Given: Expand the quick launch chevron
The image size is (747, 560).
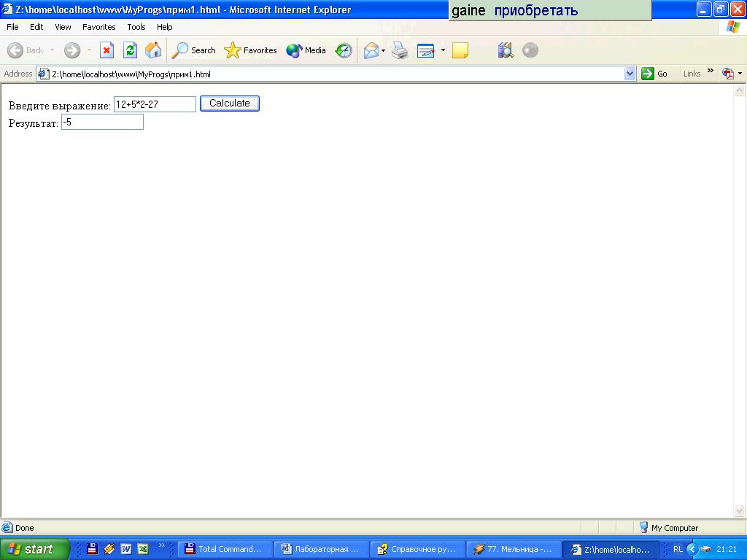Looking at the screenshot, I should click(x=161, y=545).
